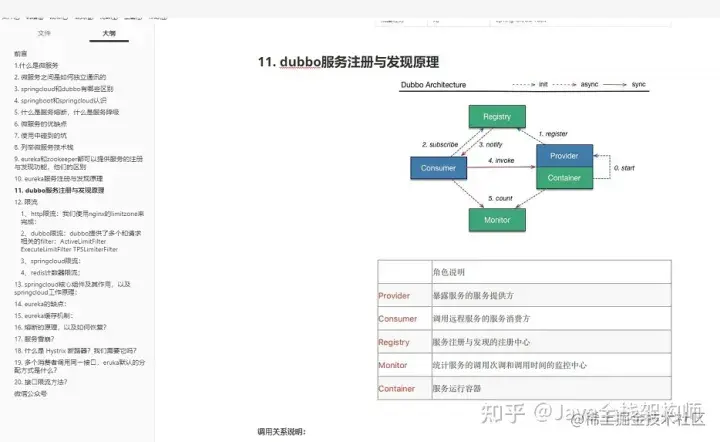
Task: Open item 9 eureka和zookeeper outline entry
Action: point(79,163)
